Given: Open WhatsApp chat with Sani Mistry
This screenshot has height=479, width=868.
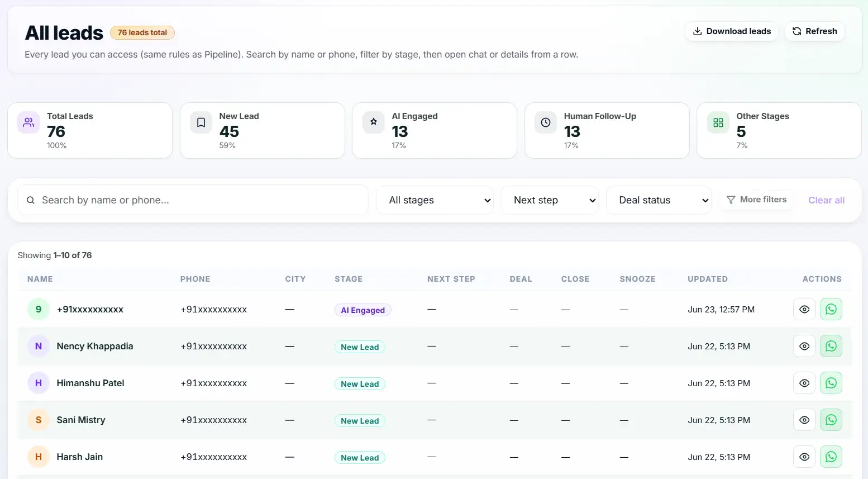Looking at the screenshot, I should [x=831, y=420].
